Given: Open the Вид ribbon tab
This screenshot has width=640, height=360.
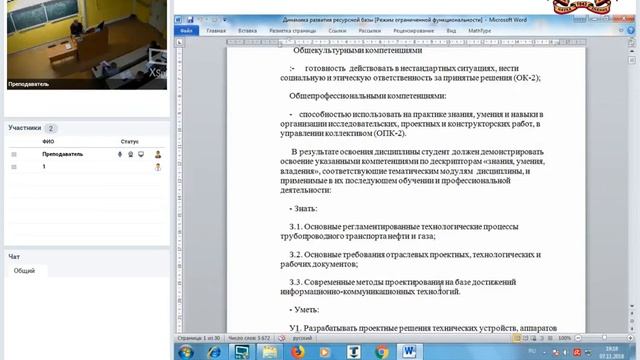Looking at the screenshot, I should 451,31.
